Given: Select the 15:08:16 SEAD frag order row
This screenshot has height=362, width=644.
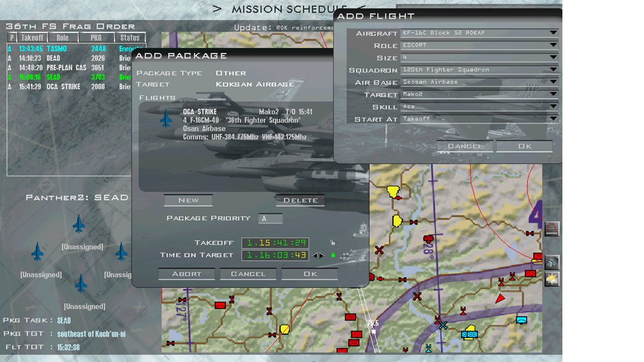Looking at the screenshot, I should (70, 77).
